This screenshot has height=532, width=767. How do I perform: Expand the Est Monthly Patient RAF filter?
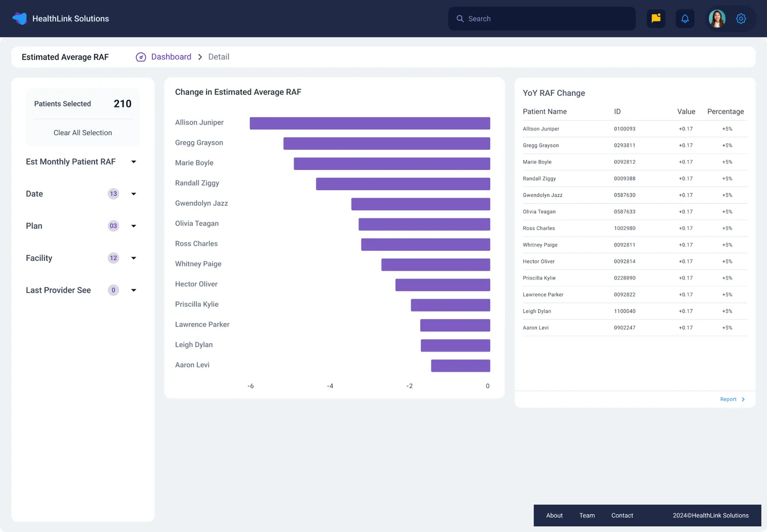134,162
